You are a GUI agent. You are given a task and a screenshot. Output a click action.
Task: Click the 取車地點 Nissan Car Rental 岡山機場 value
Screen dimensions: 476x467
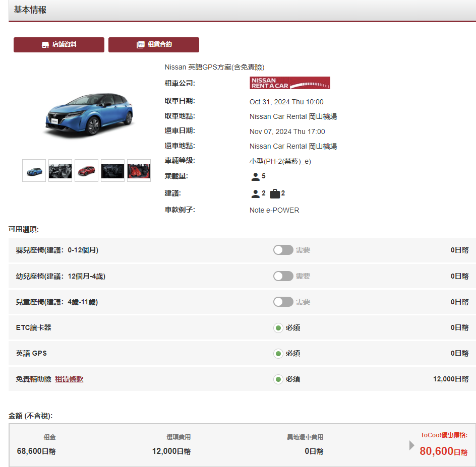(x=293, y=116)
